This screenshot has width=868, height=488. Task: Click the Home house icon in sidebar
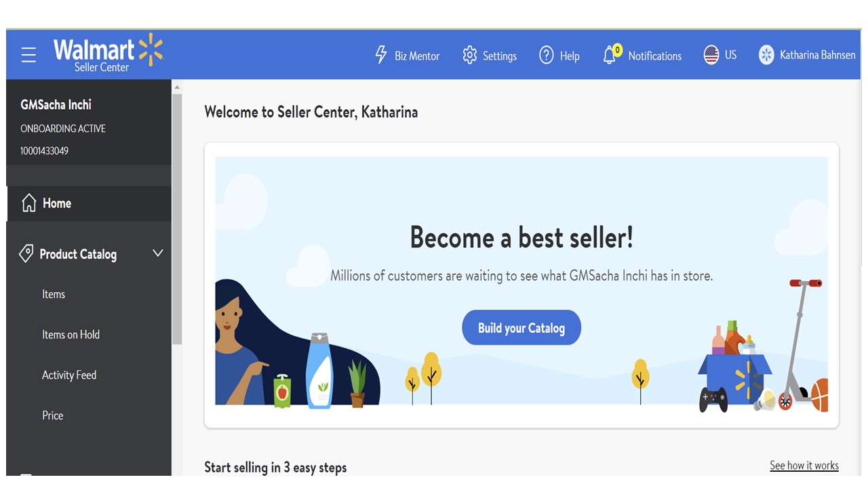pyautogui.click(x=28, y=203)
